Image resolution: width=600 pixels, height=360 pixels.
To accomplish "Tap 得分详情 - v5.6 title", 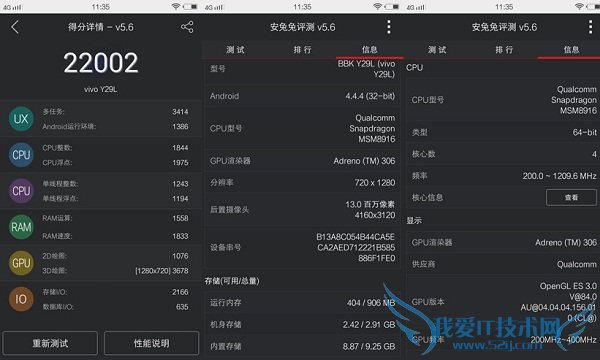I will [x=101, y=27].
